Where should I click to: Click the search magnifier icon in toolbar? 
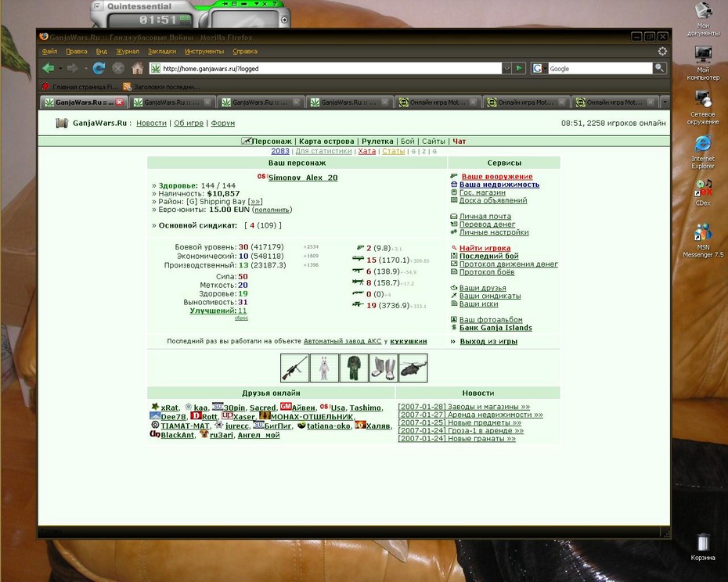(659, 68)
